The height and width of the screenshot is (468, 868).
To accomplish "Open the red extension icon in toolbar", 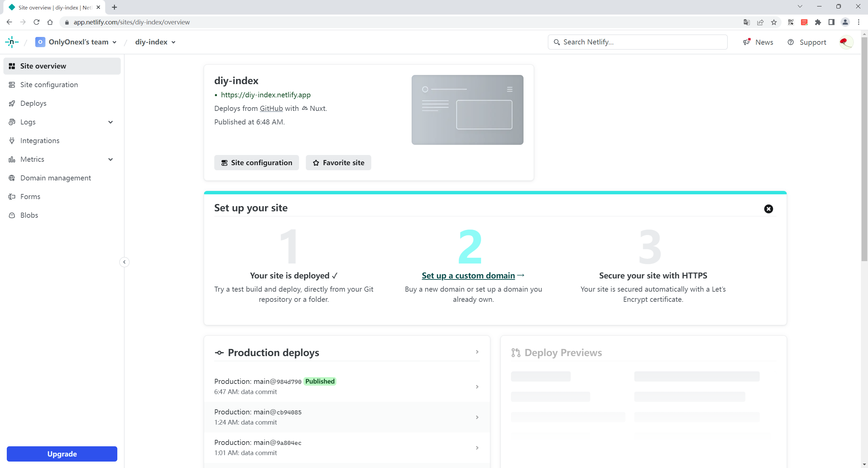I will [x=804, y=22].
